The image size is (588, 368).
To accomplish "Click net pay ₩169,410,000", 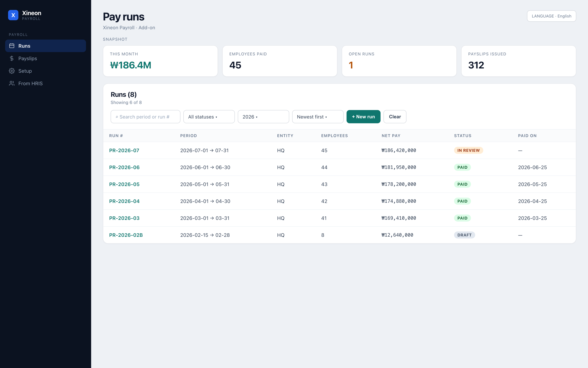I will click(x=399, y=218).
